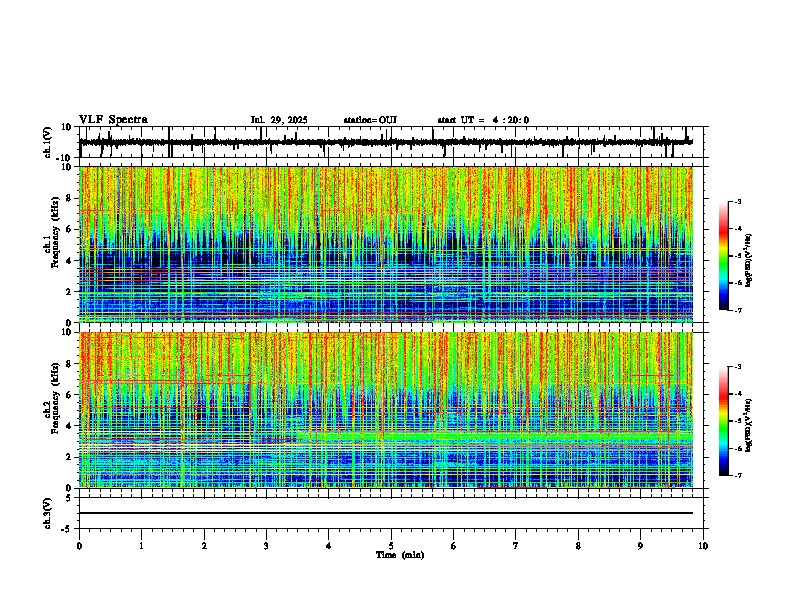Click the 'ch.3(V)' axis label

click(48, 513)
